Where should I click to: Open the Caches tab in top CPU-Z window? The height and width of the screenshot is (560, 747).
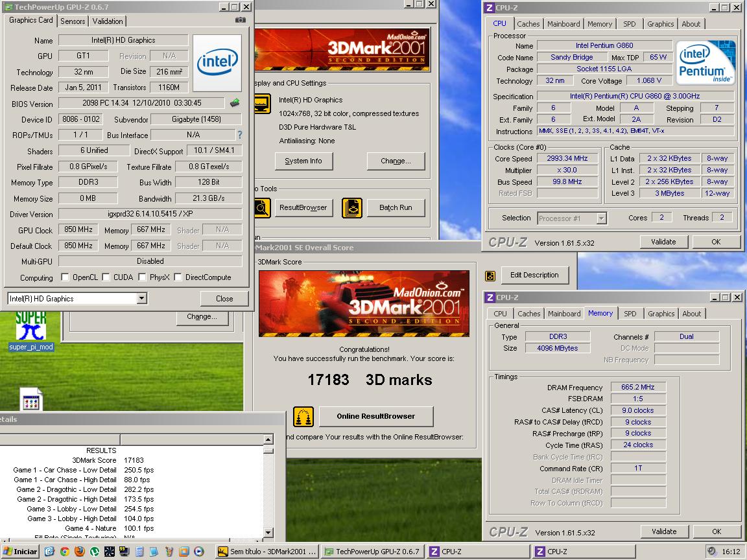(x=528, y=24)
